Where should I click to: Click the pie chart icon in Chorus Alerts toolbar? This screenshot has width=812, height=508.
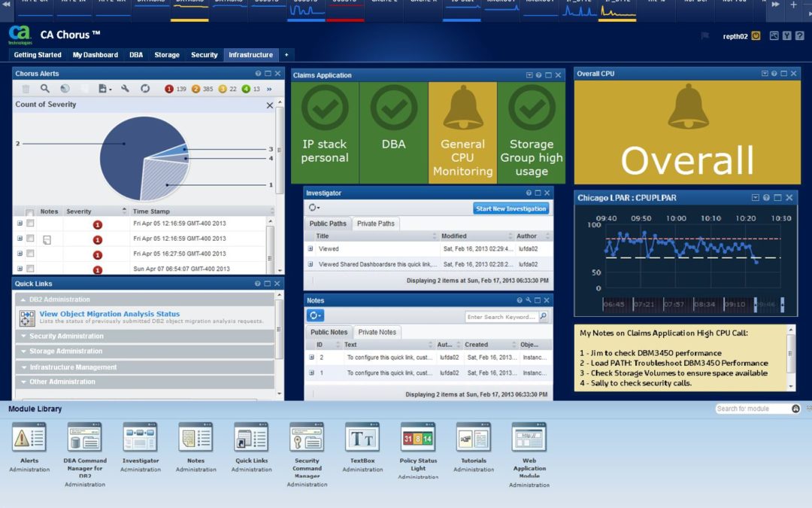click(x=65, y=89)
